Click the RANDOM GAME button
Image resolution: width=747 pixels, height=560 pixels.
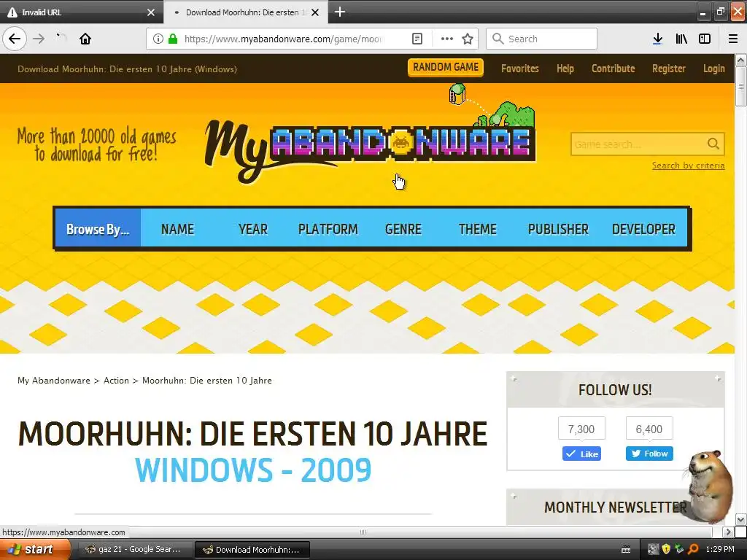446,67
